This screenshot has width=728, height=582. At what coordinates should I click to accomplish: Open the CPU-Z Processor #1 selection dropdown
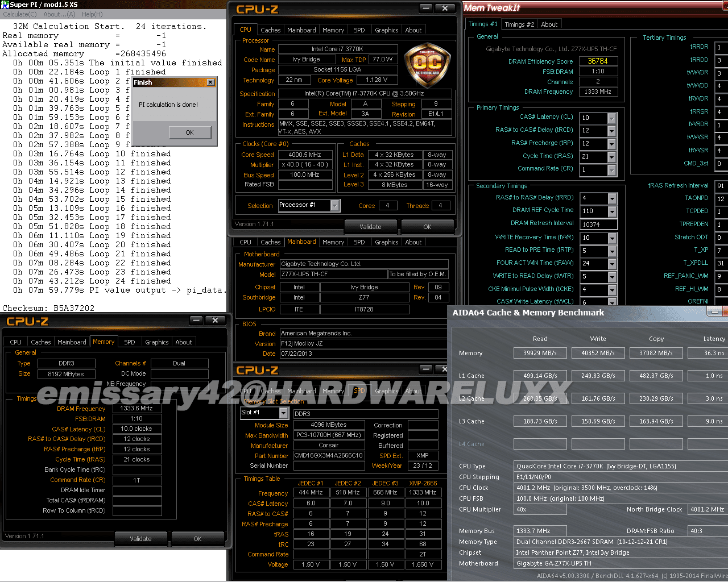[335, 205]
